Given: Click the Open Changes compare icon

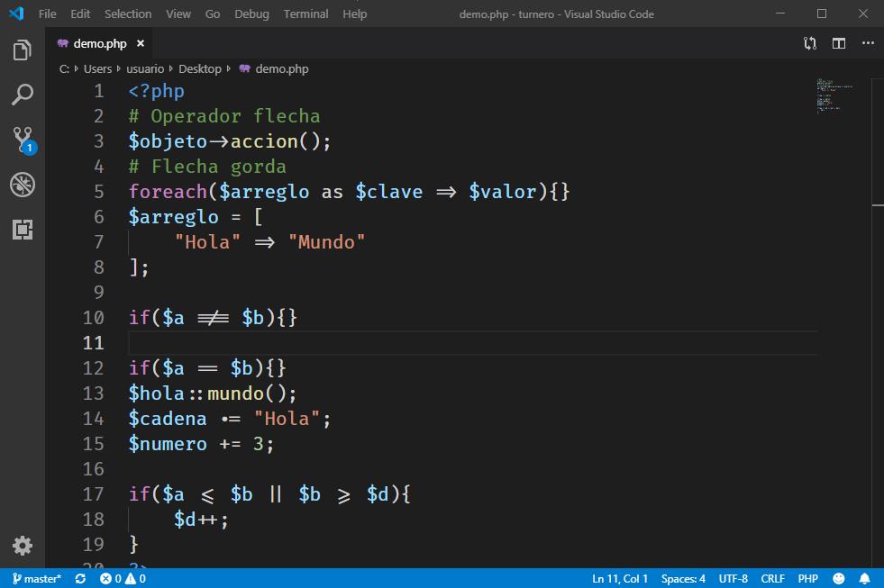Looking at the screenshot, I should point(809,43).
